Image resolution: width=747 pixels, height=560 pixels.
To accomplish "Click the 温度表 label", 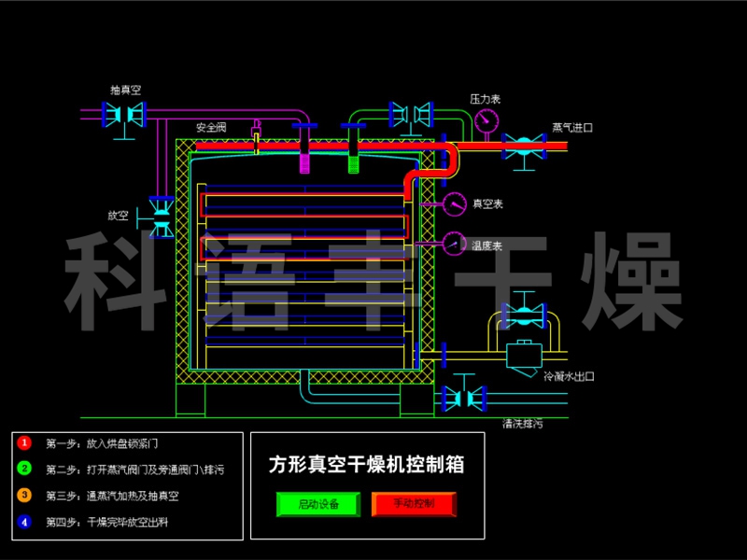I will tap(486, 245).
